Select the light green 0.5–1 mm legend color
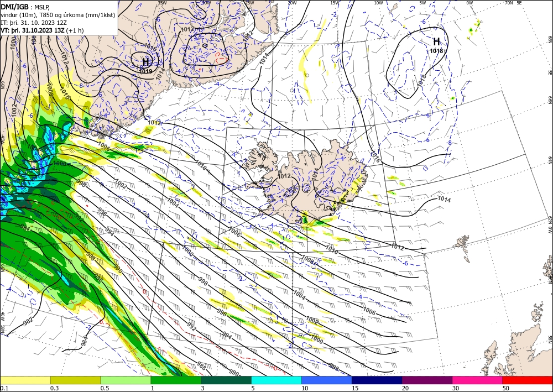This screenshot has width=553, height=392. 126,380
